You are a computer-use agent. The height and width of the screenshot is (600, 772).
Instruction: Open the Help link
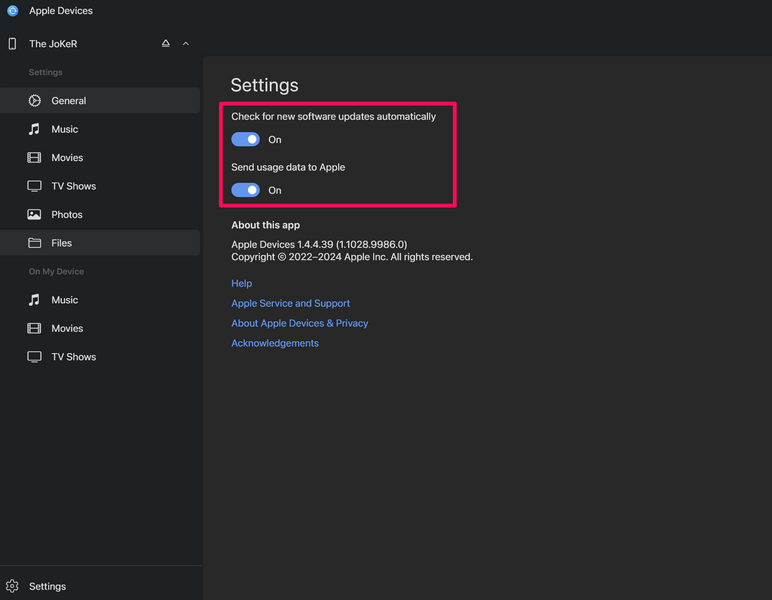tap(242, 283)
